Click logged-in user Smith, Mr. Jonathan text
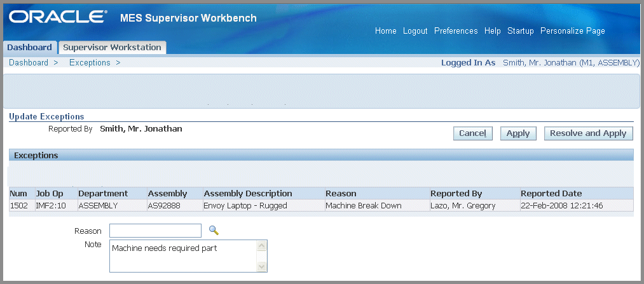 coord(571,63)
